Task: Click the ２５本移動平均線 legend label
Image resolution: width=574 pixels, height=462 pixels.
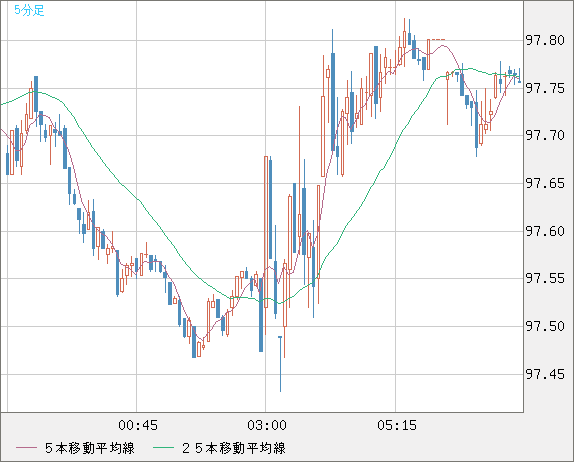Action: [x=234, y=448]
